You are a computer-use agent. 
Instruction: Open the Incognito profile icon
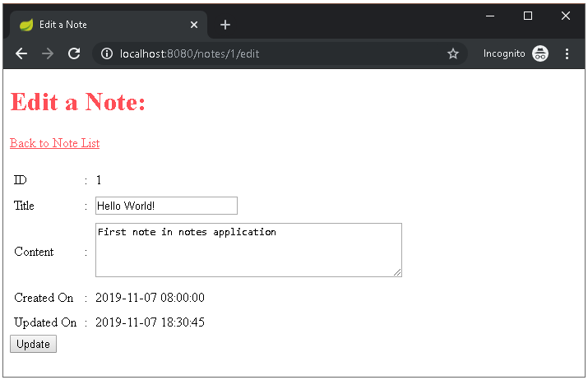[x=540, y=53]
